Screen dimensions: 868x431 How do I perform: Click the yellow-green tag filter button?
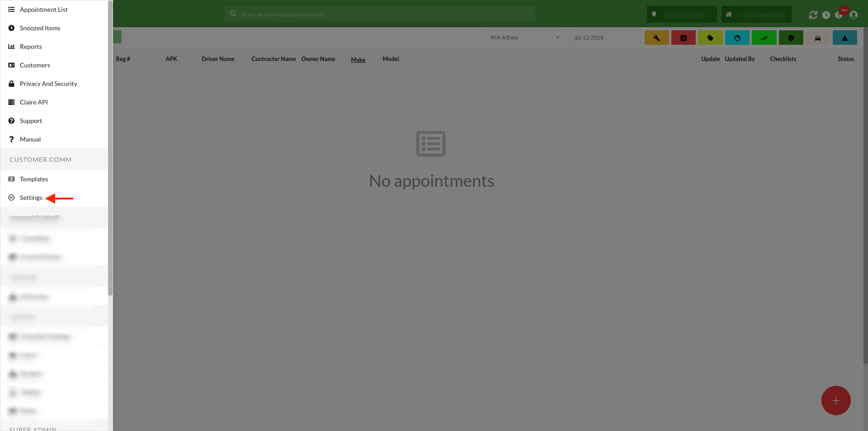tap(710, 38)
